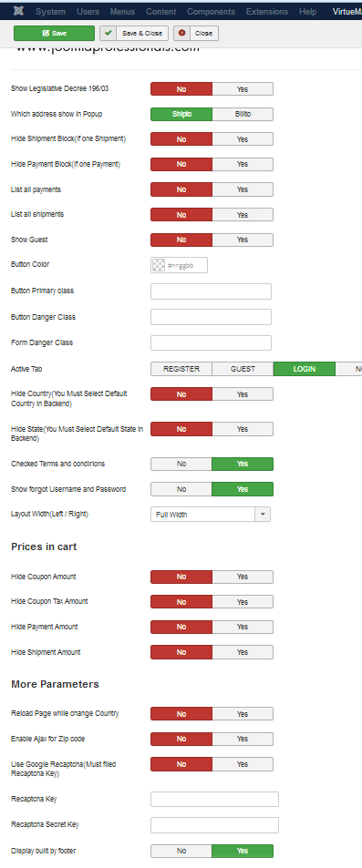Expand the Layout Width dropdown arrow
Screen dimensions: 362x868
pyautogui.click(x=263, y=515)
